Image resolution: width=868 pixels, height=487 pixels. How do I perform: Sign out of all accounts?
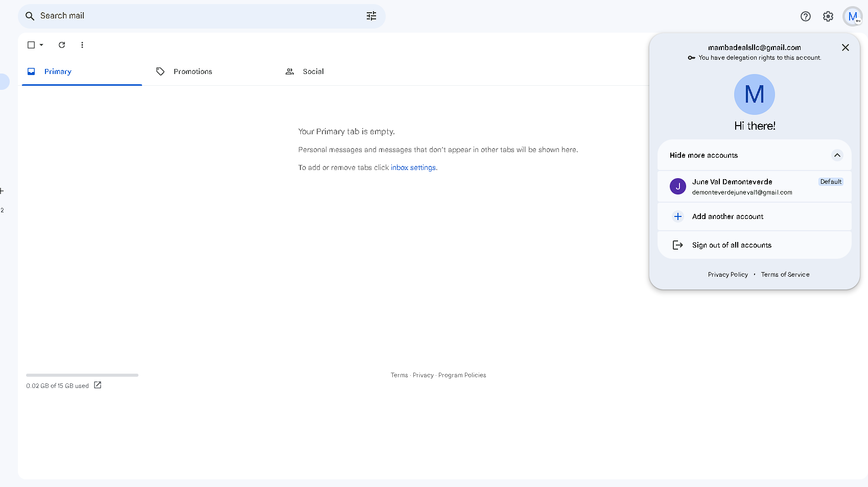pyautogui.click(x=755, y=245)
